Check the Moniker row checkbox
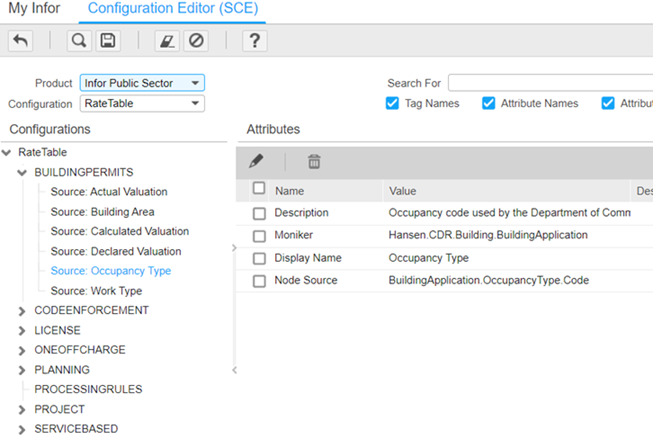653x439 pixels. 260,235
